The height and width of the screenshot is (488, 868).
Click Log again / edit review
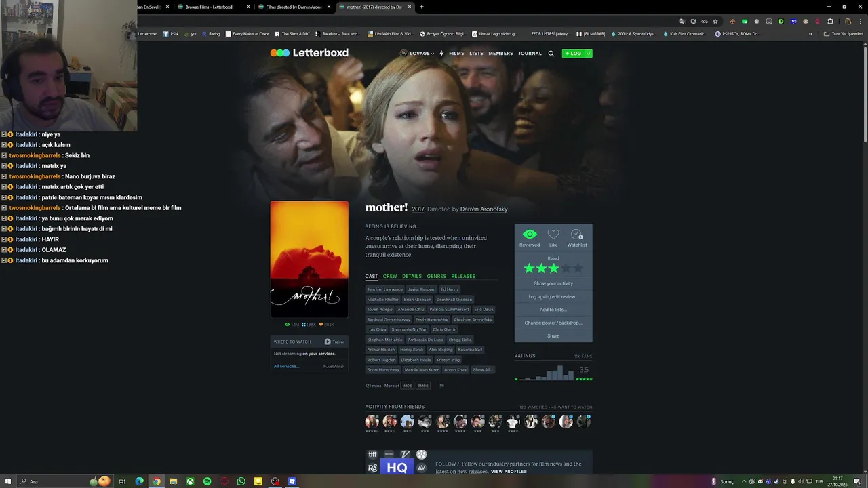[553, 296]
